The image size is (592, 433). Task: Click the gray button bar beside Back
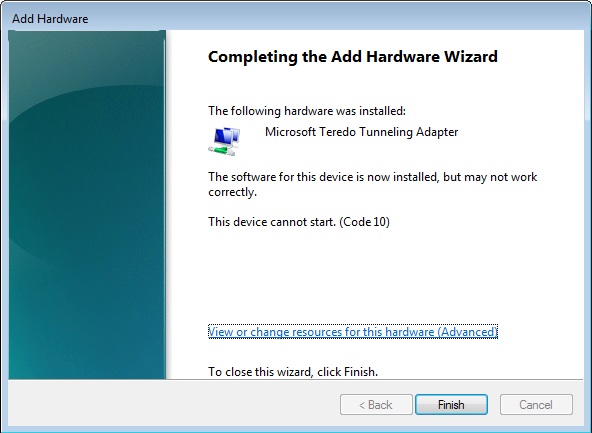[x=174, y=405]
